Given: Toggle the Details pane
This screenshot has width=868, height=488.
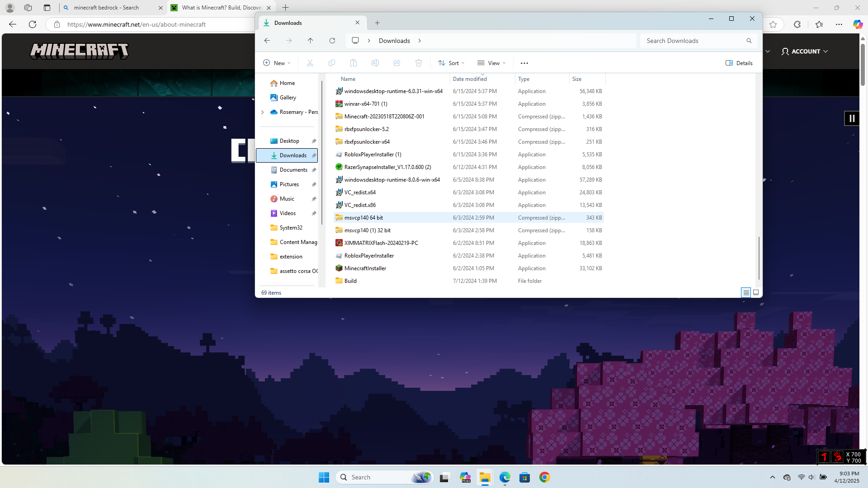Looking at the screenshot, I should pos(739,63).
